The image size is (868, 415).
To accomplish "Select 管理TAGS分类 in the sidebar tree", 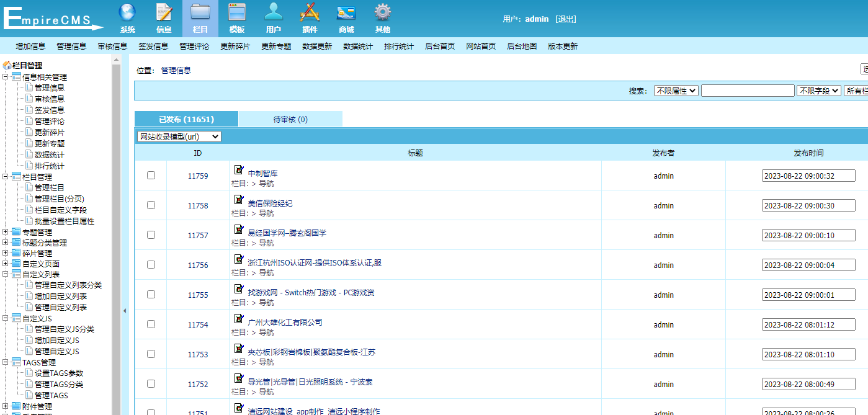I will point(59,384).
